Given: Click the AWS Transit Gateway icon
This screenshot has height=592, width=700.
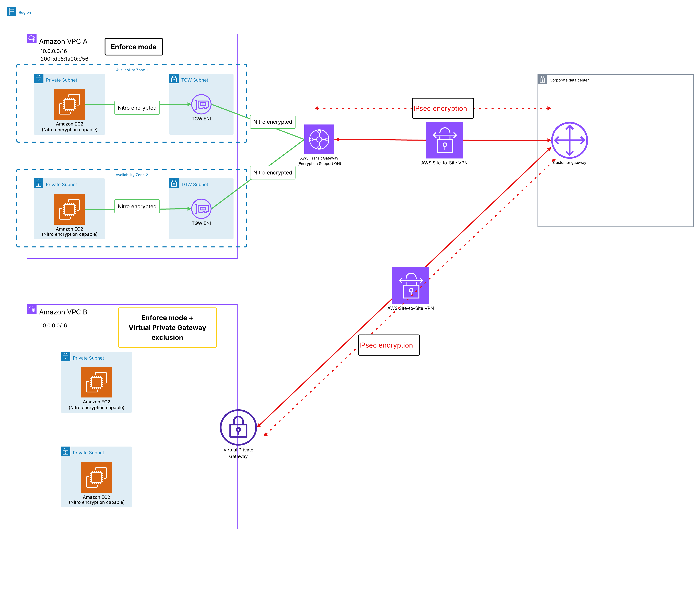Looking at the screenshot, I should click(x=319, y=139).
